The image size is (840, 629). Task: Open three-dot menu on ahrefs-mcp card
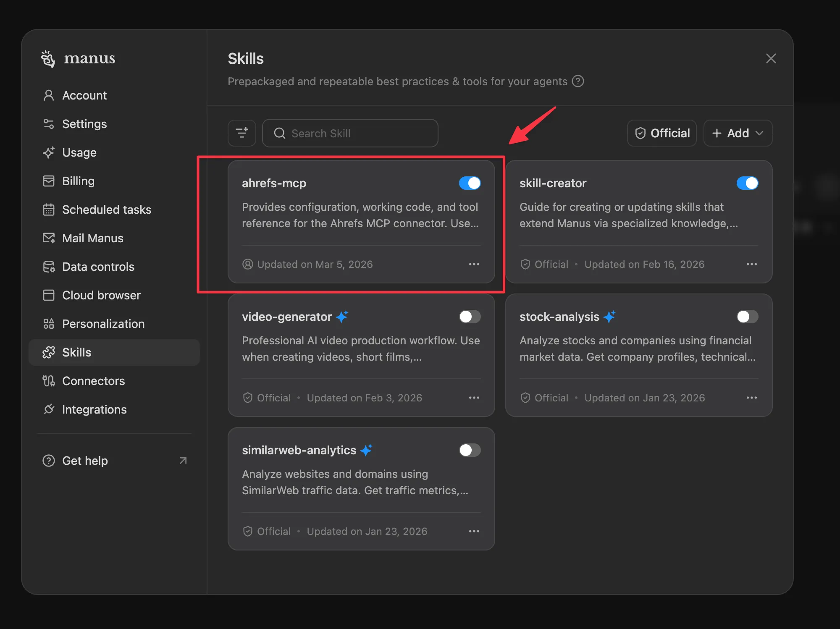(x=474, y=264)
